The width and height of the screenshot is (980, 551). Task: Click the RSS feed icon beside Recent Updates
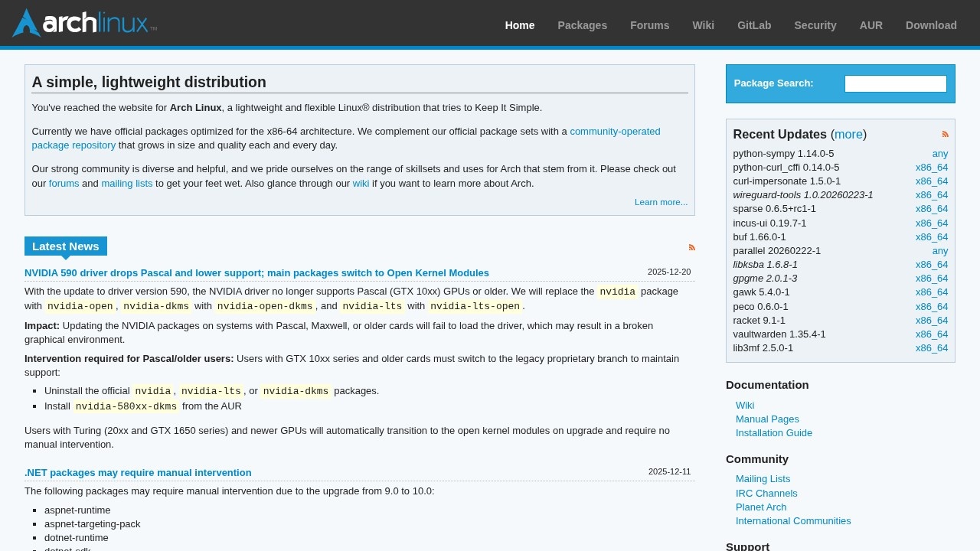[x=945, y=134]
